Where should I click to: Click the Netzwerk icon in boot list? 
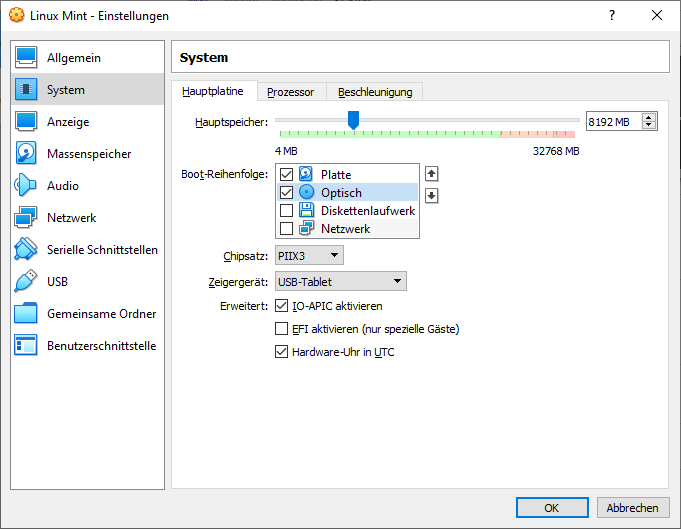306,228
